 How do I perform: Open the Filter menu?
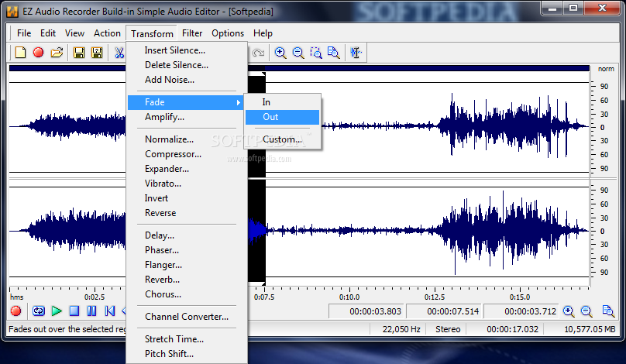pyautogui.click(x=192, y=33)
